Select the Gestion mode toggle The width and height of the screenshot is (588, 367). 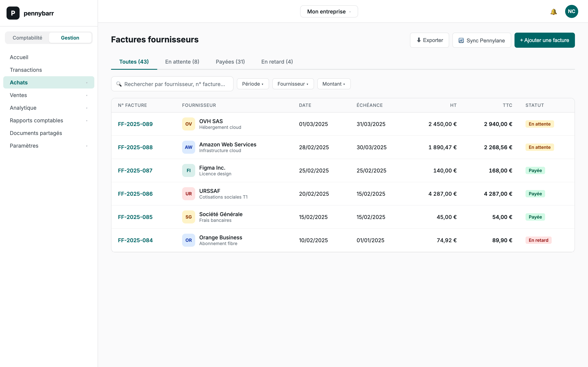pyautogui.click(x=70, y=38)
